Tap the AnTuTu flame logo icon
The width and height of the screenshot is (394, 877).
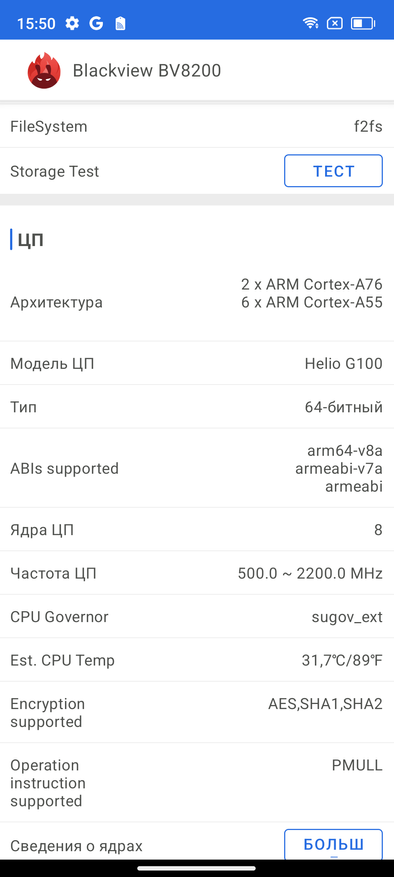coord(44,70)
